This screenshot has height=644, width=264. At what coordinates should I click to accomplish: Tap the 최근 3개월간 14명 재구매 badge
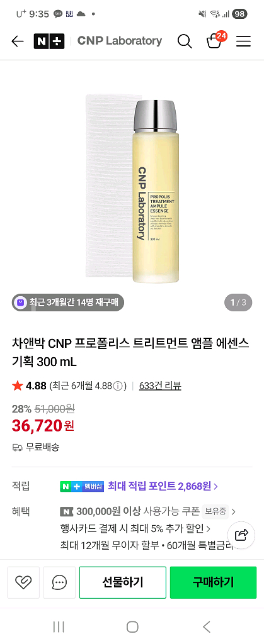[x=68, y=303]
